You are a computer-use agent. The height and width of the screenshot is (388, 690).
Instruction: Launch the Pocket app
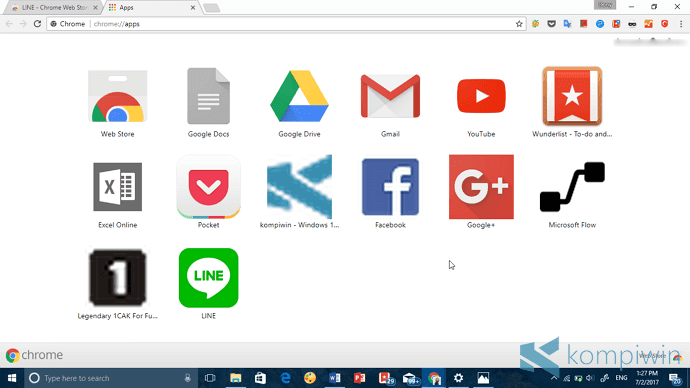[209, 187]
